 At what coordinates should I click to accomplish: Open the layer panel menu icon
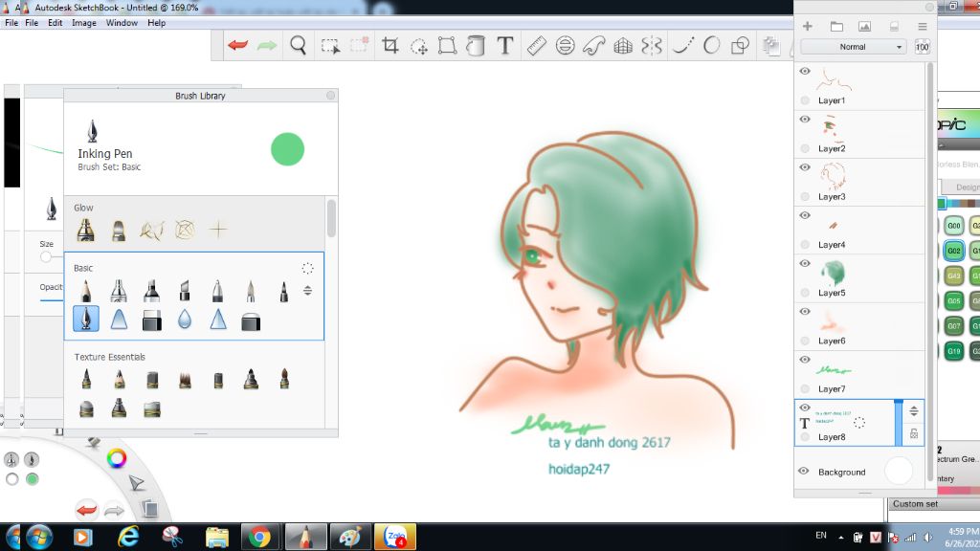(x=923, y=26)
